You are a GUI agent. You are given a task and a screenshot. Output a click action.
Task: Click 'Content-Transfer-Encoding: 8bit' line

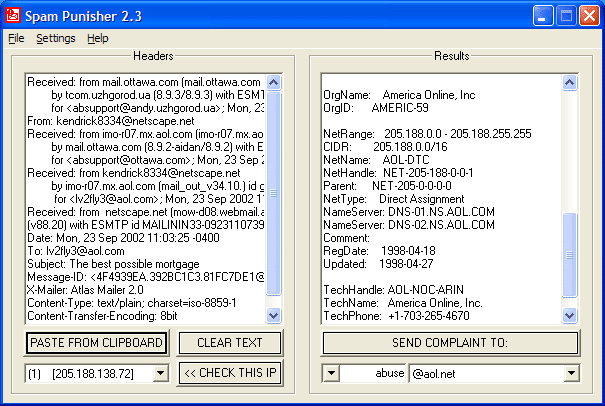[102, 316]
